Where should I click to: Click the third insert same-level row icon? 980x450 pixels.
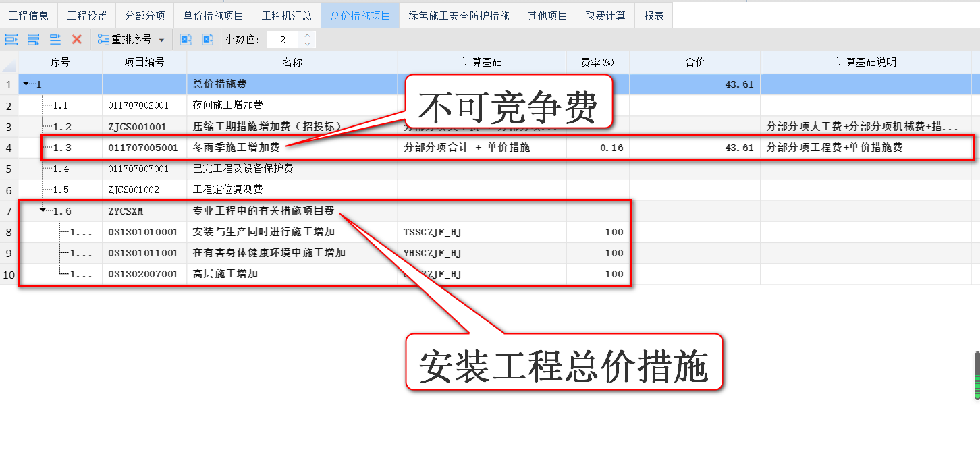pyautogui.click(x=55, y=40)
